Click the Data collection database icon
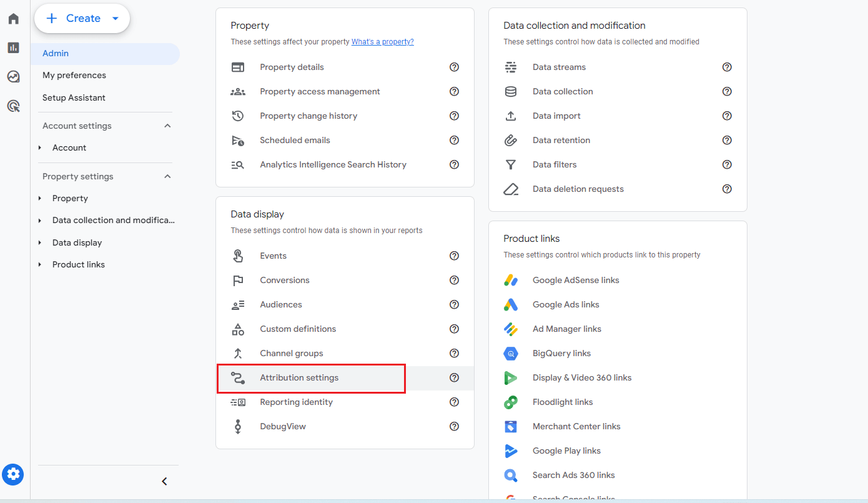 (x=511, y=91)
